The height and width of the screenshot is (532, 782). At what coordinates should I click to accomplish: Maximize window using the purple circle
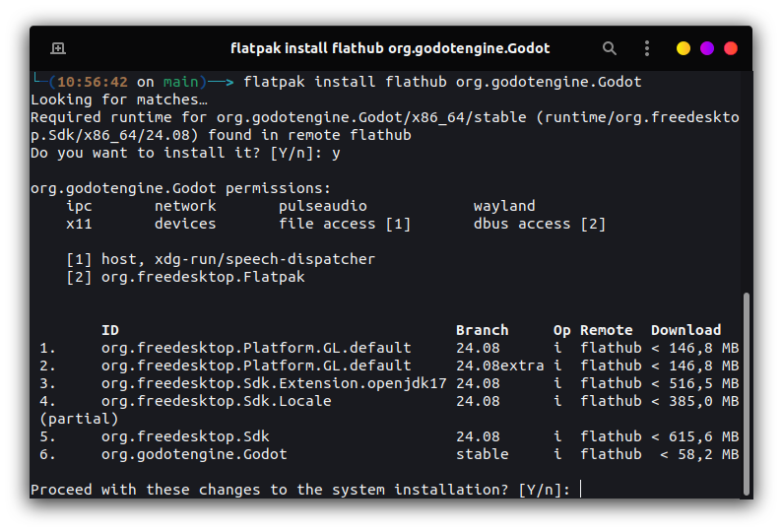pos(707,48)
